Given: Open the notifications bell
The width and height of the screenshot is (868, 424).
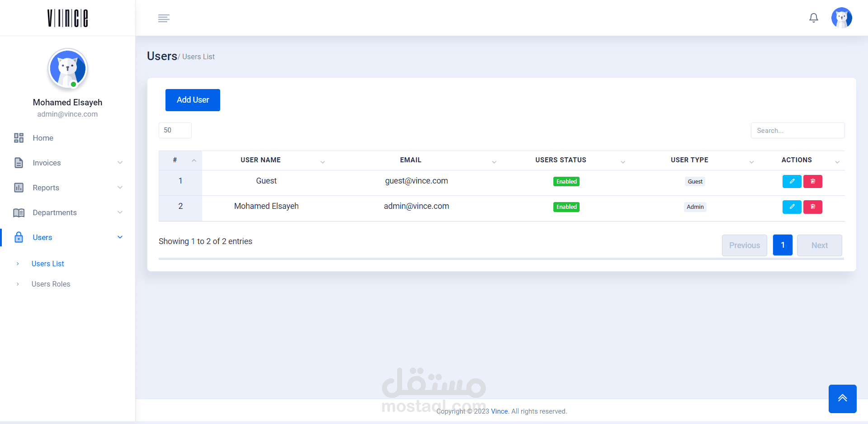Looking at the screenshot, I should click(814, 18).
